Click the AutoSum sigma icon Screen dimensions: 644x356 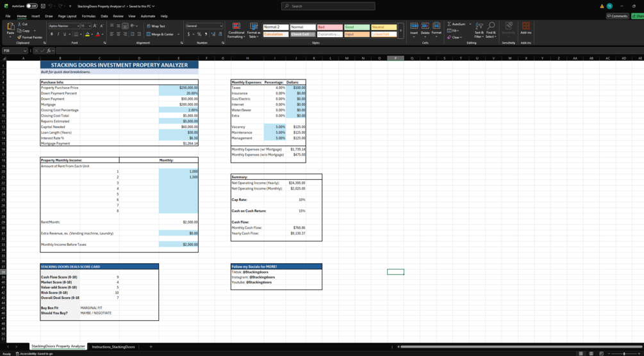pos(449,24)
